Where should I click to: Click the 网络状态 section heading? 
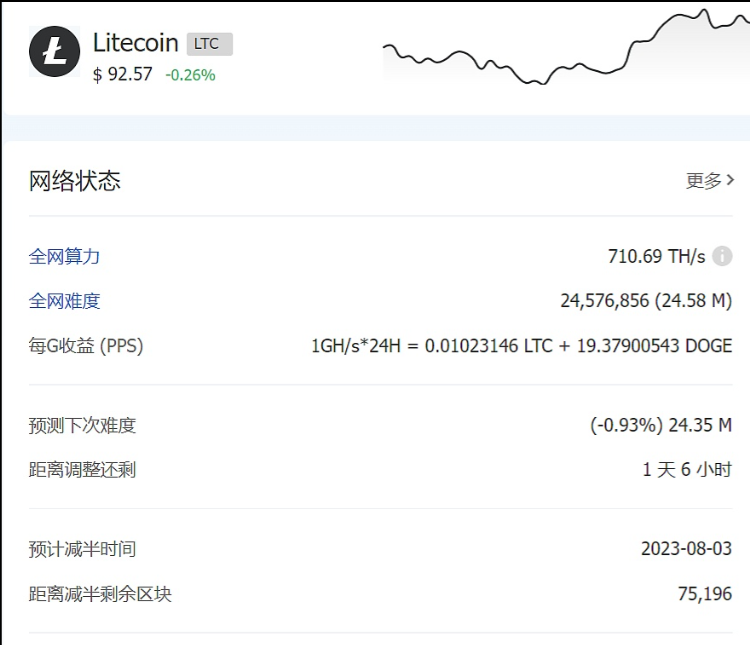(75, 181)
